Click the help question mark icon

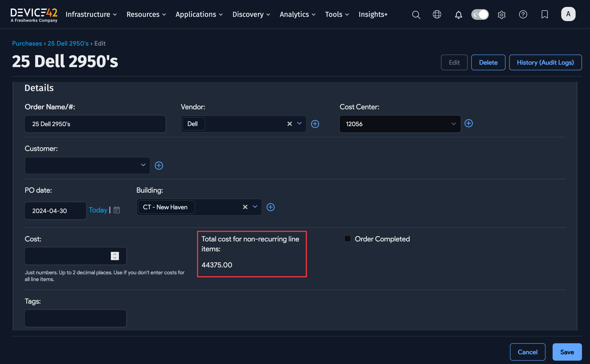pos(523,14)
